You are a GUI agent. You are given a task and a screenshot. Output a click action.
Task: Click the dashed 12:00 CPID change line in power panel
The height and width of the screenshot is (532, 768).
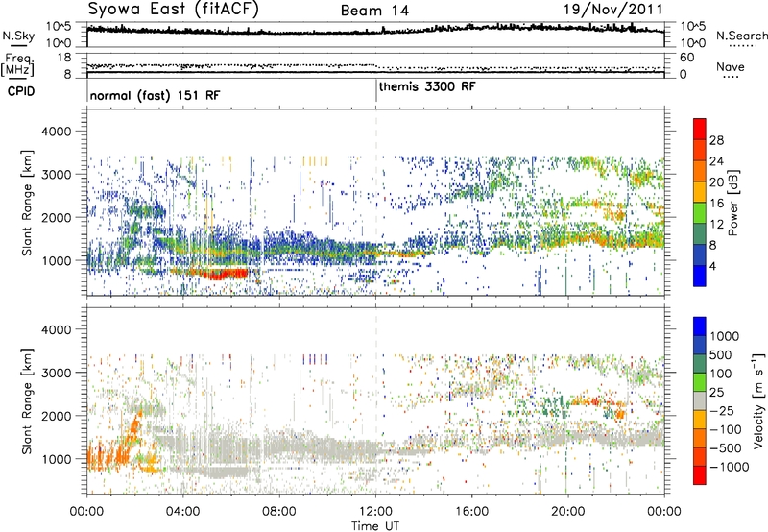[x=376, y=202]
